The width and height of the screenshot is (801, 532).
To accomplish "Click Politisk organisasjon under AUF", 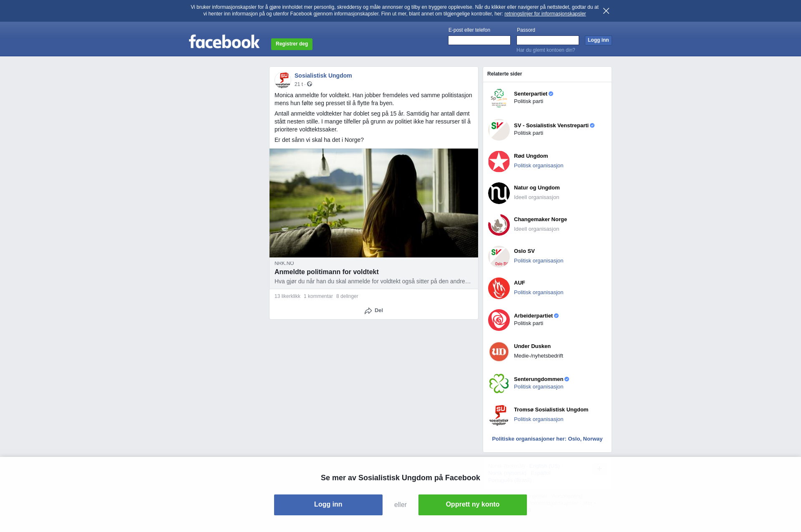I will pyautogui.click(x=539, y=292).
